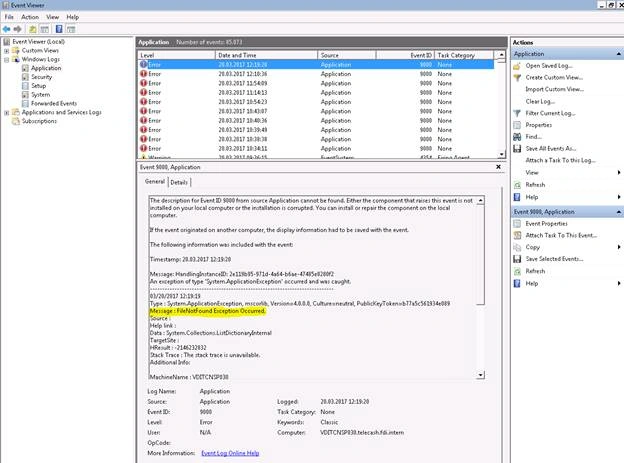The image size is (624, 463).
Task: Sort the list by the Source column
Action: [347, 55]
